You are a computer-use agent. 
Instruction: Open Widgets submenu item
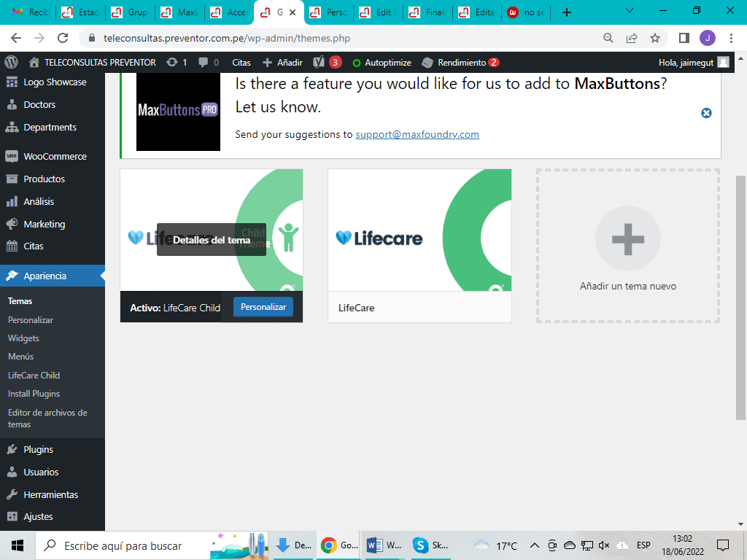(23, 338)
